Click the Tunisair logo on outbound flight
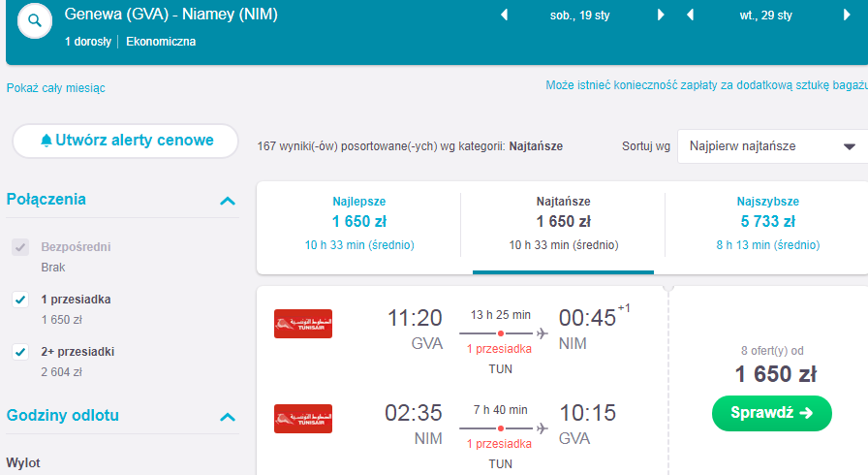This screenshot has width=868, height=475. 303,324
